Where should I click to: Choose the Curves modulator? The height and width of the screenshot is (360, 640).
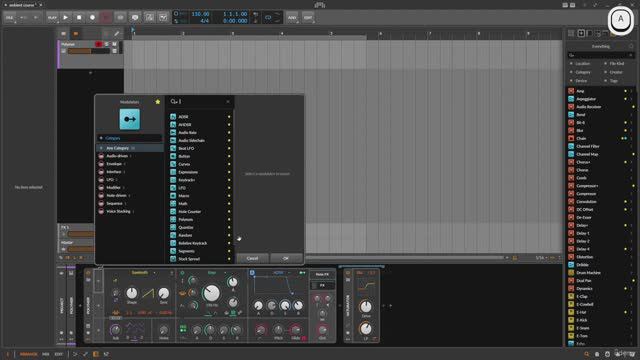(x=200, y=164)
